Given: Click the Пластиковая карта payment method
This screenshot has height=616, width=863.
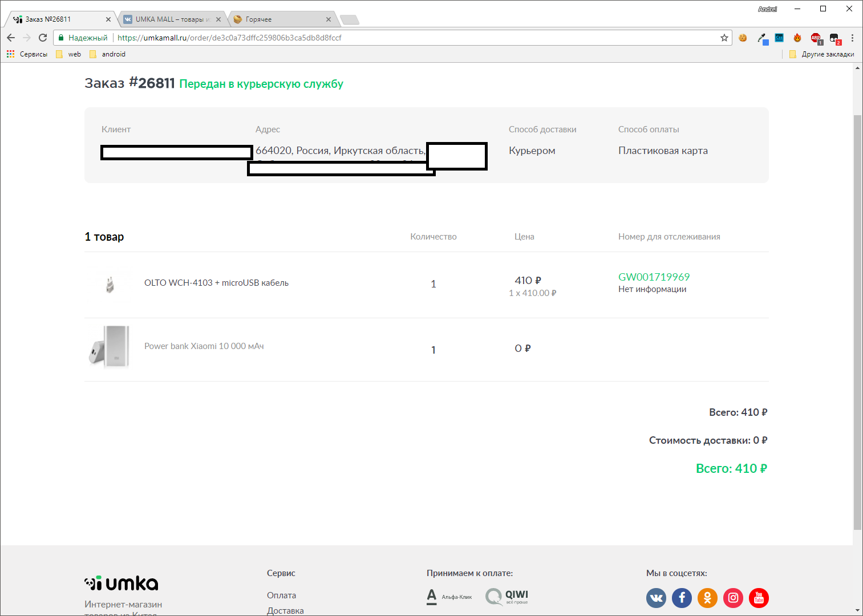Looking at the screenshot, I should (x=663, y=151).
